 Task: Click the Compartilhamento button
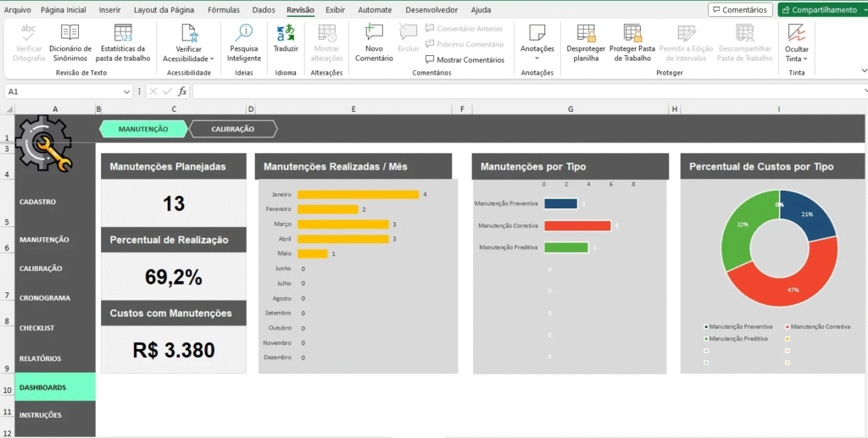(821, 10)
